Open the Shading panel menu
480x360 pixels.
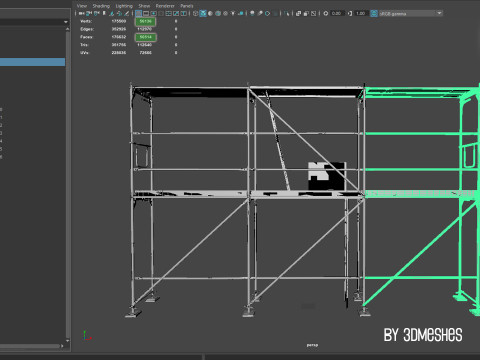pyautogui.click(x=101, y=6)
